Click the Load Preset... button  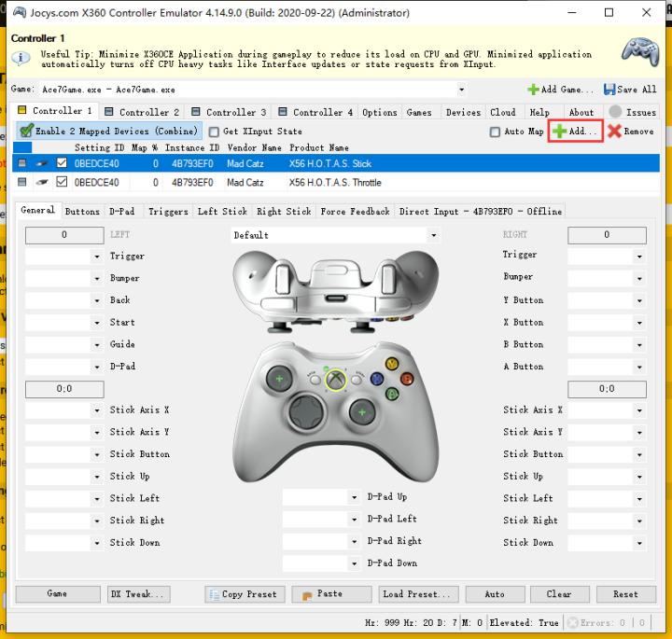coord(416,594)
